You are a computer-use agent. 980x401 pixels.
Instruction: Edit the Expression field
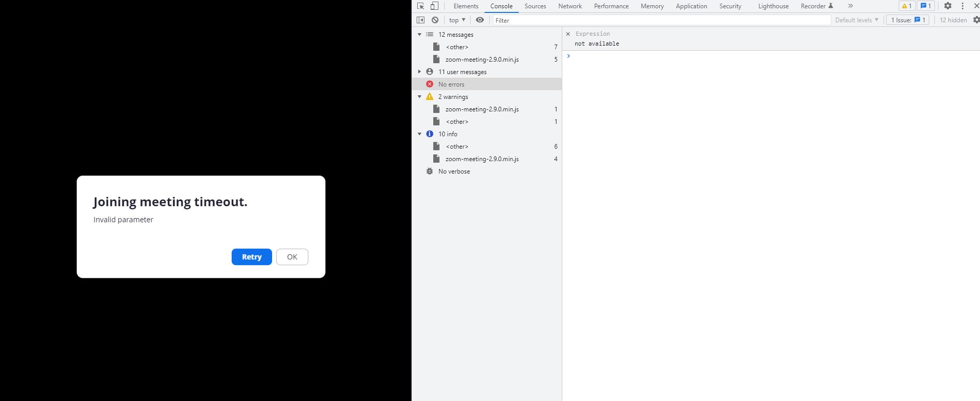(593, 34)
